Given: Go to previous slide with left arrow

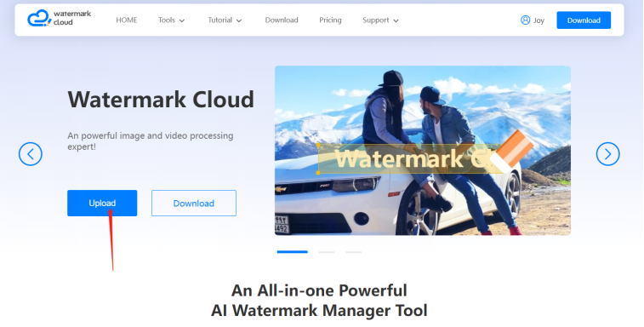Looking at the screenshot, I should tap(31, 154).
